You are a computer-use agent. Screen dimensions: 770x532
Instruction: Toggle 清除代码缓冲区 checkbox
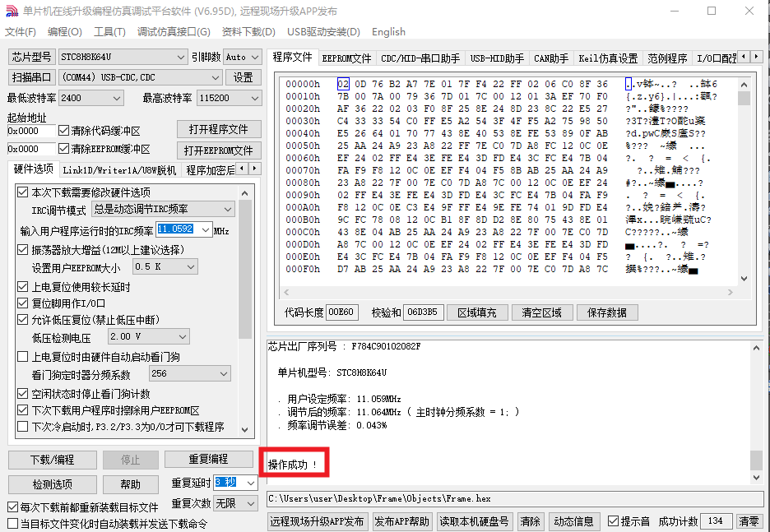[x=63, y=131]
